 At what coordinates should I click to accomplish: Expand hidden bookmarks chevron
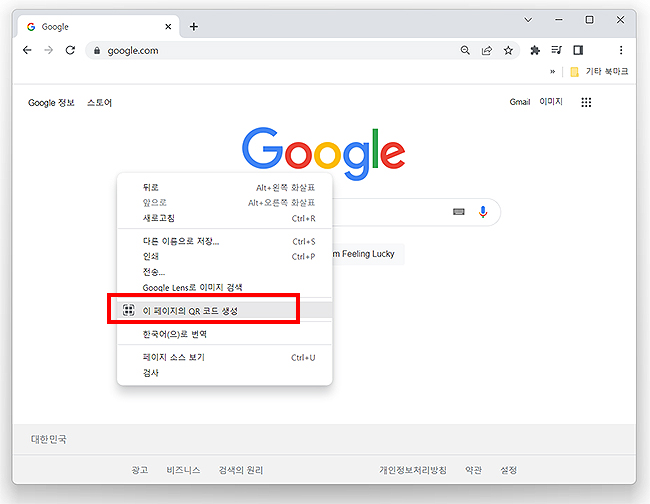[553, 72]
